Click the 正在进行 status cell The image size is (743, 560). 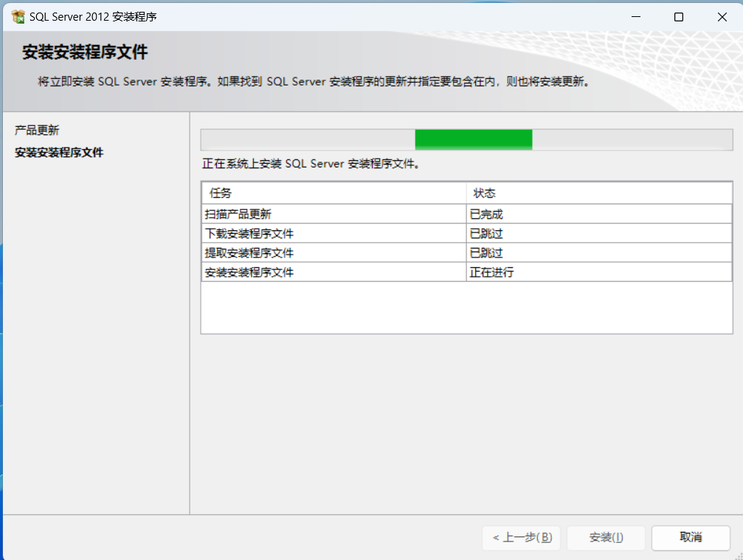pos(599,272)
